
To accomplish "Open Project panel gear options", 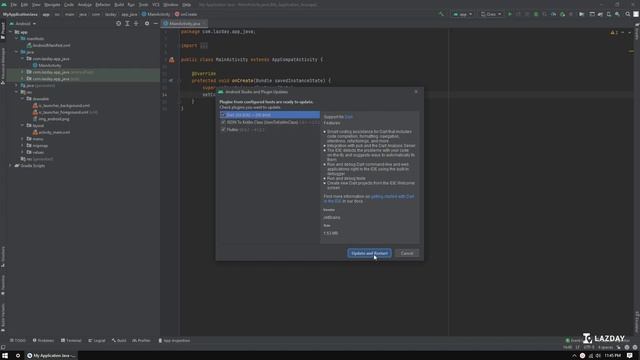I will 147,24.
